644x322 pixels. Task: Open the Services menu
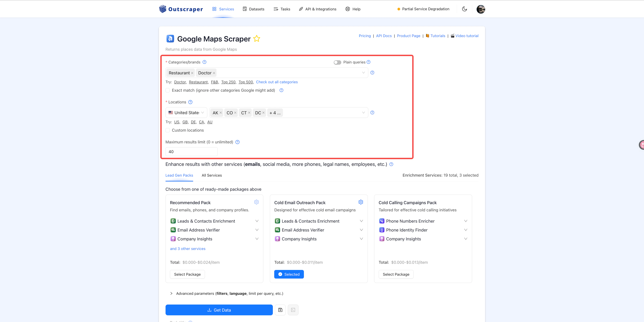[x=223, y=9]
